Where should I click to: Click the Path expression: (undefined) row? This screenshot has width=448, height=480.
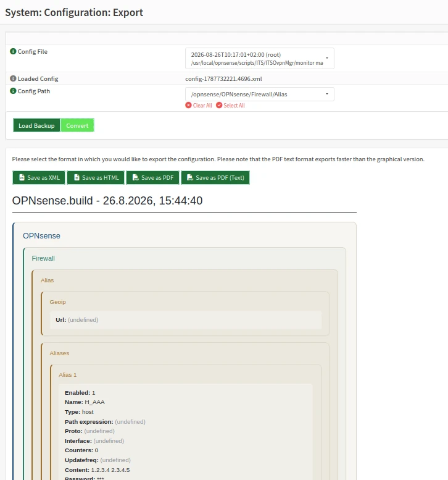coord(105,422)
